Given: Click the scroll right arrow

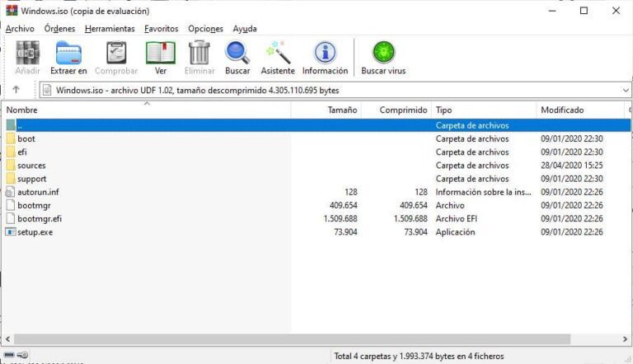Looking at the screenshot, I should (625, 339).
